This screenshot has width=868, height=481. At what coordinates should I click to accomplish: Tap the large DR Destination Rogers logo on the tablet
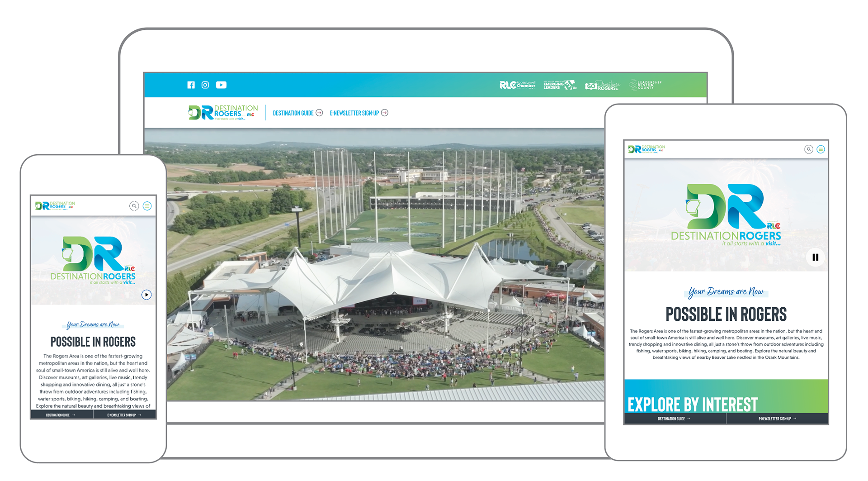click(726, 215)
